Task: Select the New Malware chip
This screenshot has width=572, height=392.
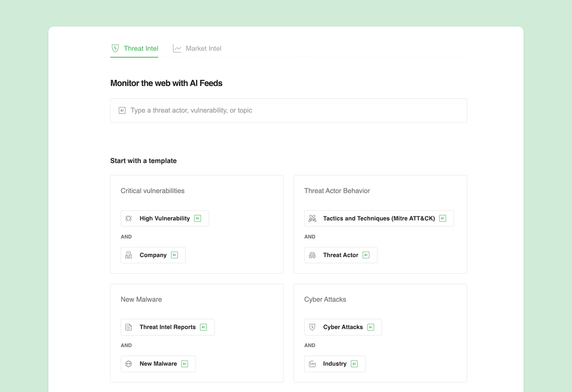Action: 158,364
